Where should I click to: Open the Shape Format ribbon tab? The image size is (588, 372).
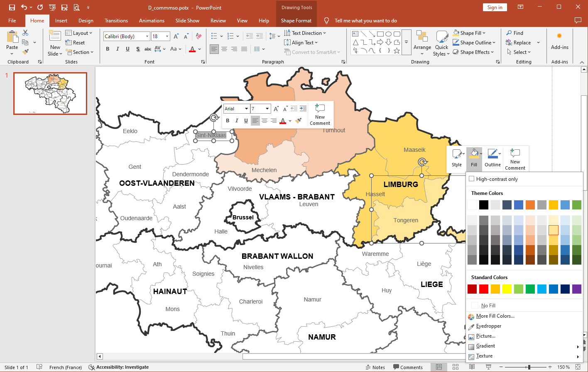coord(296,20)
